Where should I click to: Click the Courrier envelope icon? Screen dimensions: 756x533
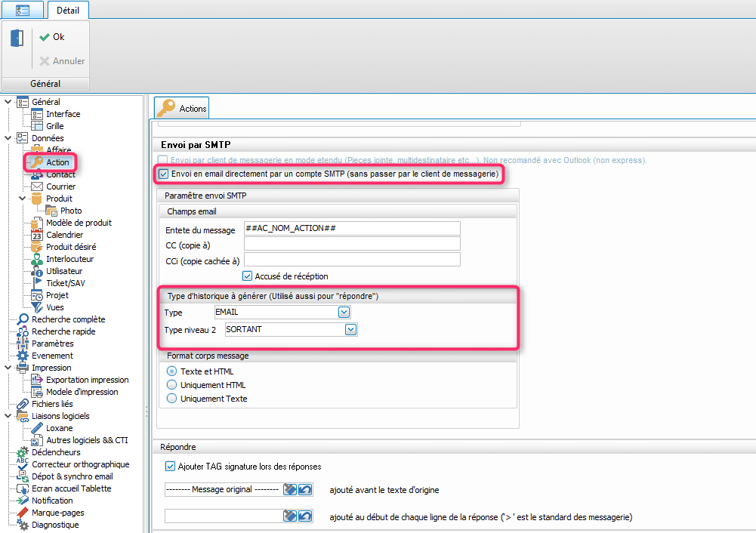point(37,186)
